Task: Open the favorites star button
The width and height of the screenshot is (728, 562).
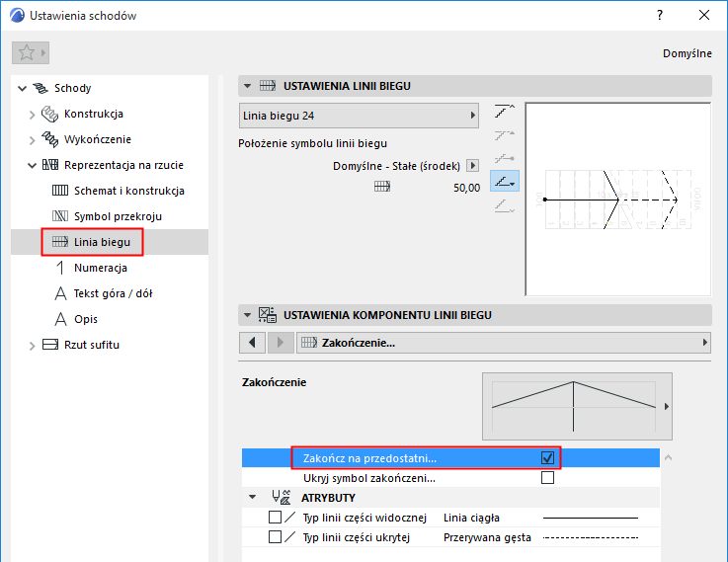Action: 31,52
